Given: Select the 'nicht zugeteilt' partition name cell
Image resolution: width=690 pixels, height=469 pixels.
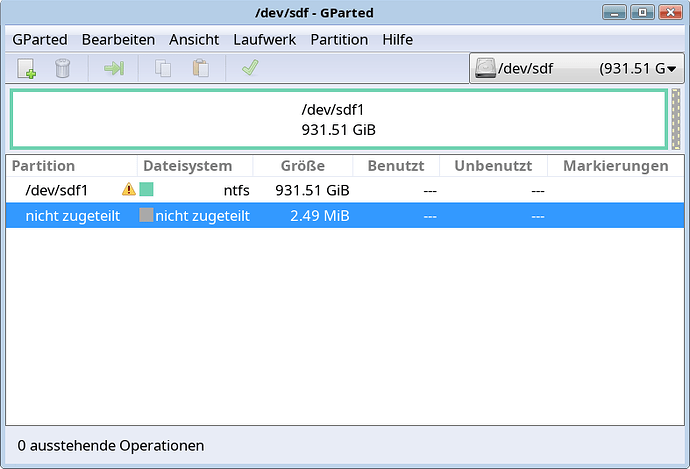Looking at the screenshot, I should click(73, 216).
